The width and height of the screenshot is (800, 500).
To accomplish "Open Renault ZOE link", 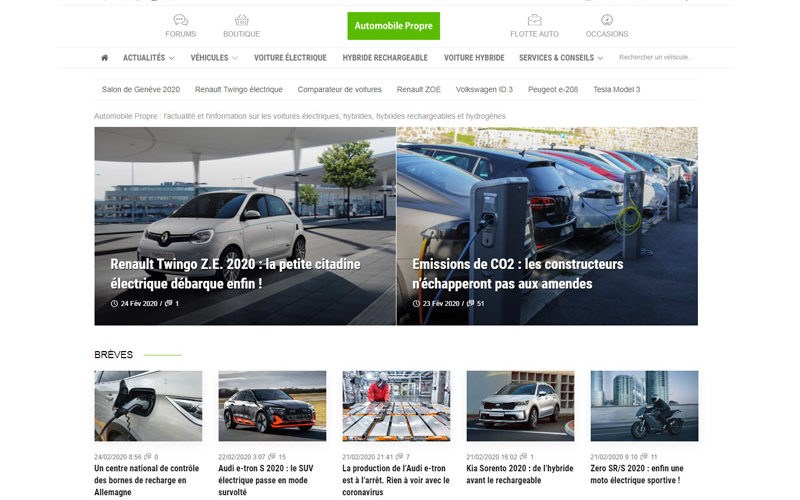I will 418,89.
